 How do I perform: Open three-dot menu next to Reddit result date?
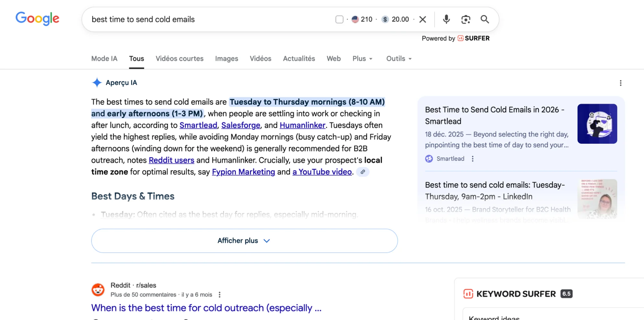point(219,295)
